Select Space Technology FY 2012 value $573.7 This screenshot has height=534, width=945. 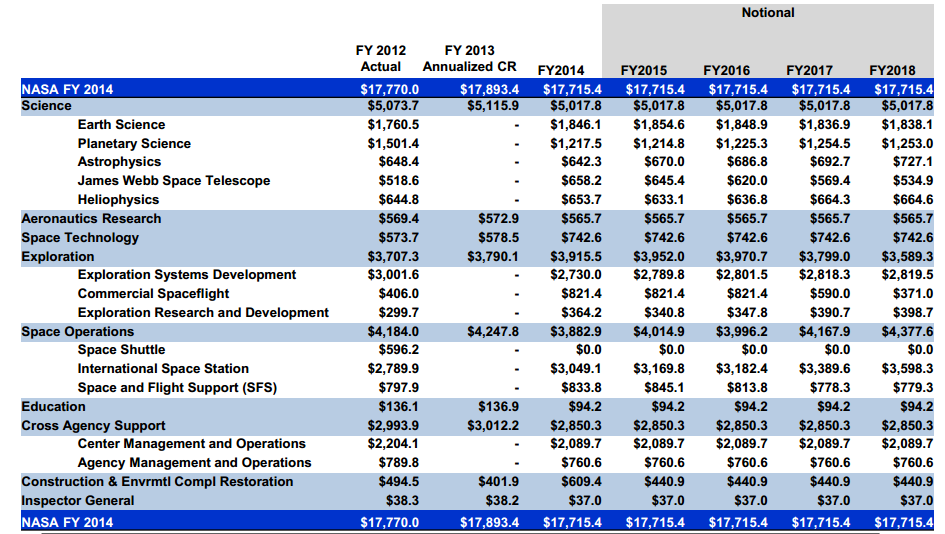point(398,237)
